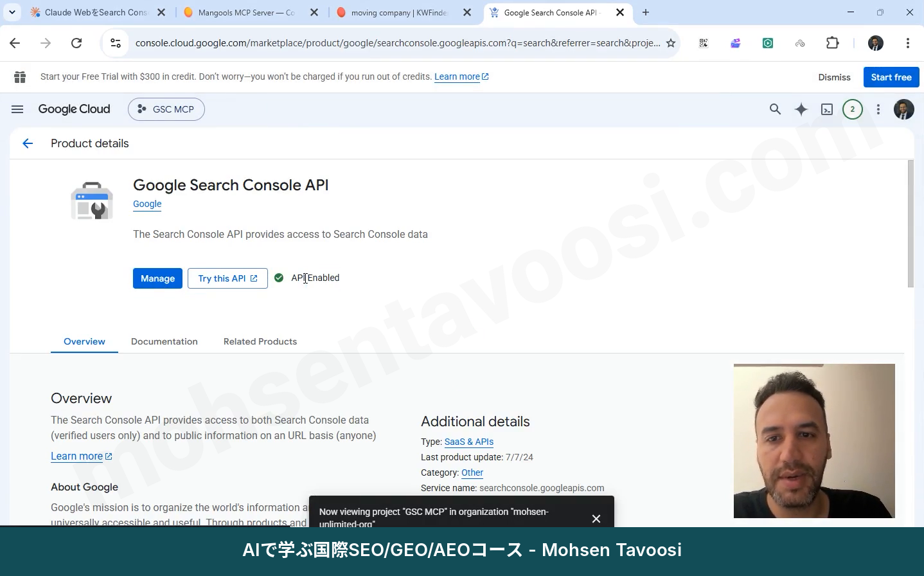
Task: Switch to Claude Web Search Console tab
Action: 96,12
